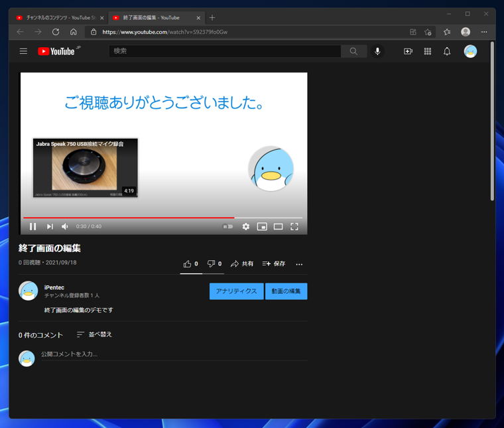Toggle the autoplay switch in player
The width and height of the screenshot is (504, 428).
(227, 226)
